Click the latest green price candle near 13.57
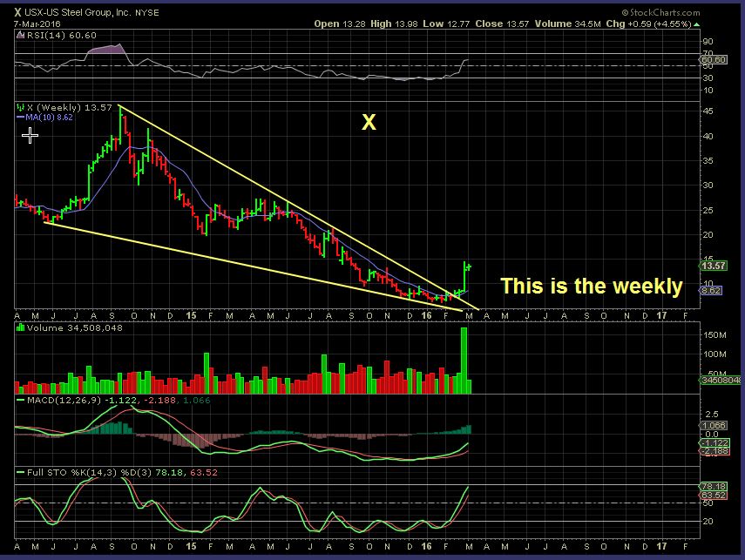745x560 pixels. [x=469, y=267]
